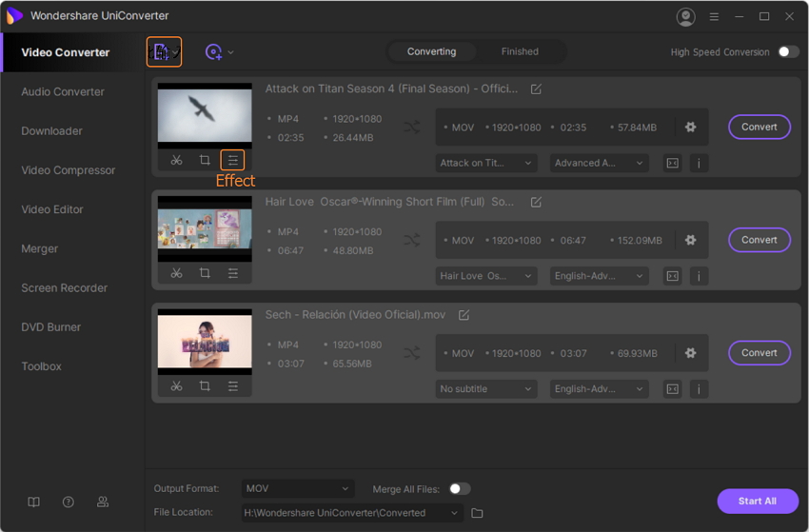Screen dimensions: 809x532
Task: Trim the Sech Relación video (scissors)
Action: pos(176,386)
